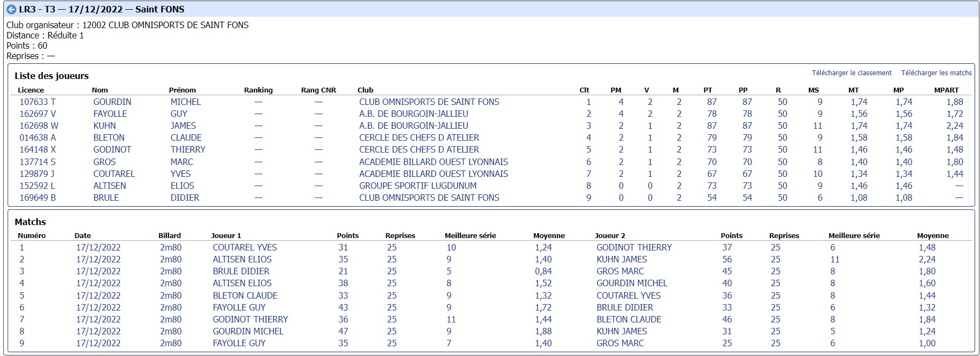Click the Clt column header
The height and width of the screenshot is (356, 980).
585,90
